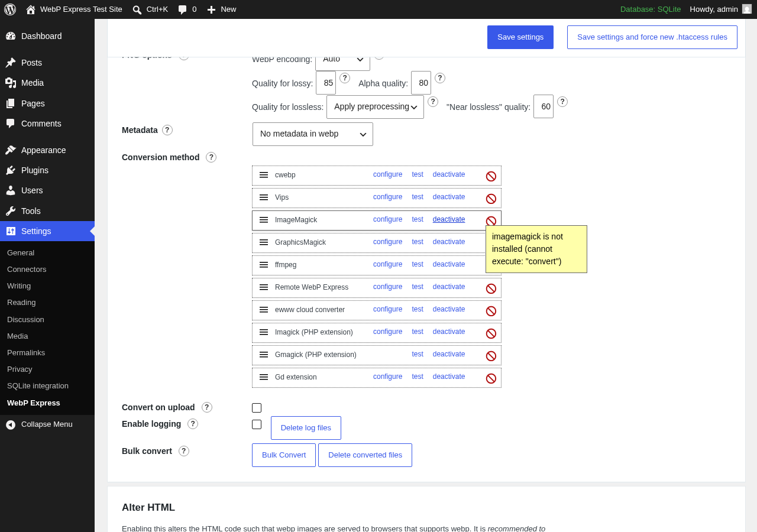Click the drag handle for Imagick (PHP extension)
The image size is (757, 532).
(264, 332)
